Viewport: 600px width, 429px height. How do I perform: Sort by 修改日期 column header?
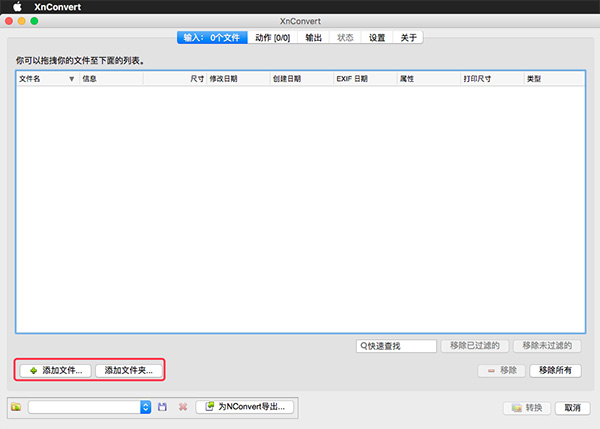tap(238, 79)
